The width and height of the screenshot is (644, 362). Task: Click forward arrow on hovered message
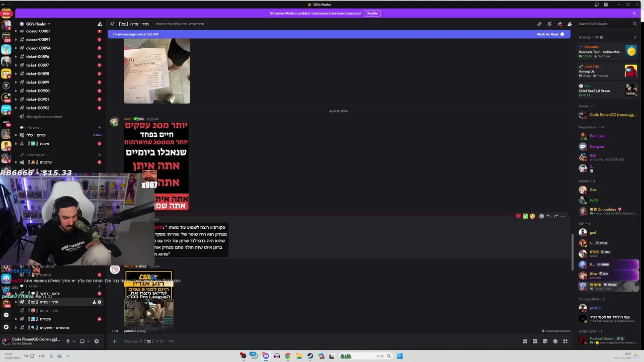click(555, 216)
